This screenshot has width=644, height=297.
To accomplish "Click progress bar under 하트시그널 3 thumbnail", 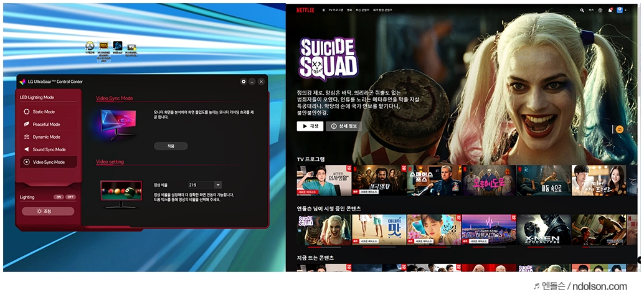I will [489, 247].
